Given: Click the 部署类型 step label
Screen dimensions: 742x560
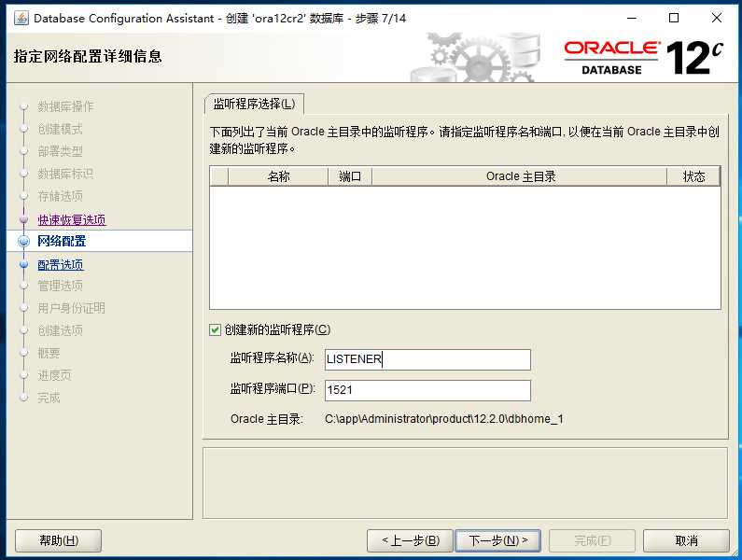Looking at the screenshot, I should 60,151.
